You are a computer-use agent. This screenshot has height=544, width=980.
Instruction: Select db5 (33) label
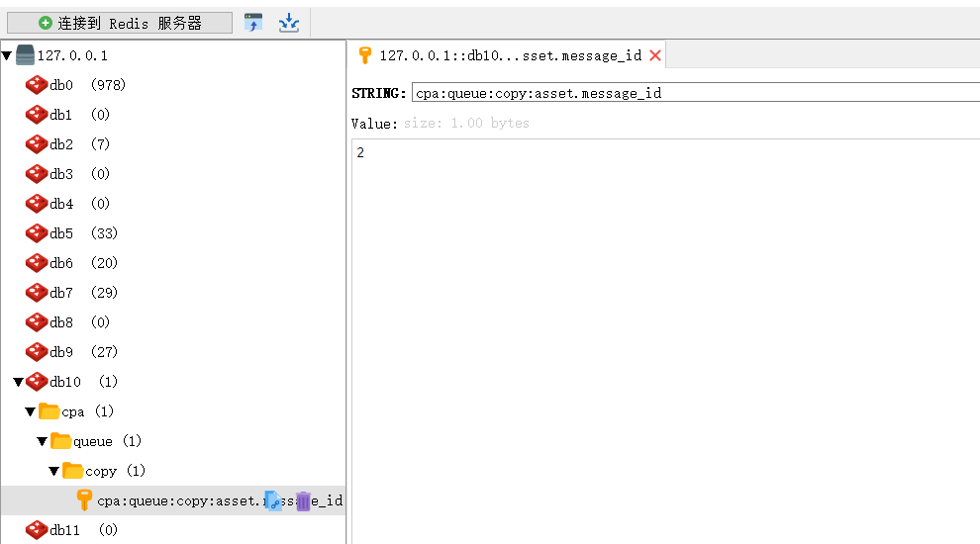pyautogui.click(x=84, y=233)
